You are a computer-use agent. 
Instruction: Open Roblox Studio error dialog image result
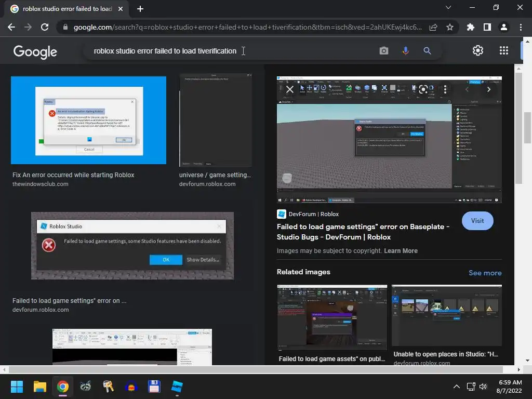click(x=132, y=246)
